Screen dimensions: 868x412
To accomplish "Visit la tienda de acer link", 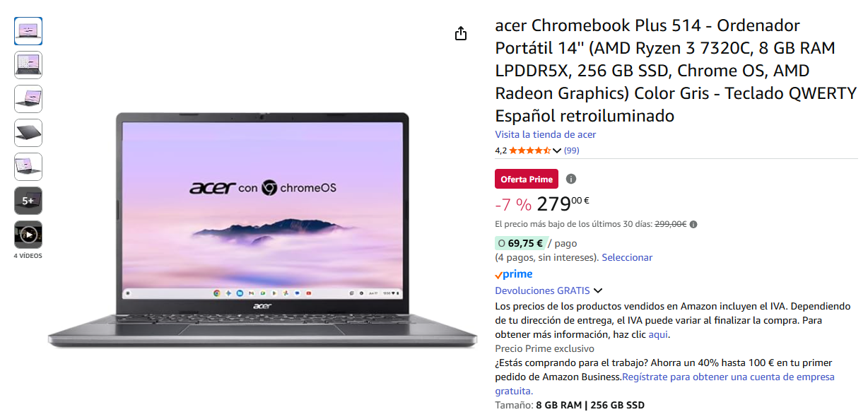I will pos(545,134).
